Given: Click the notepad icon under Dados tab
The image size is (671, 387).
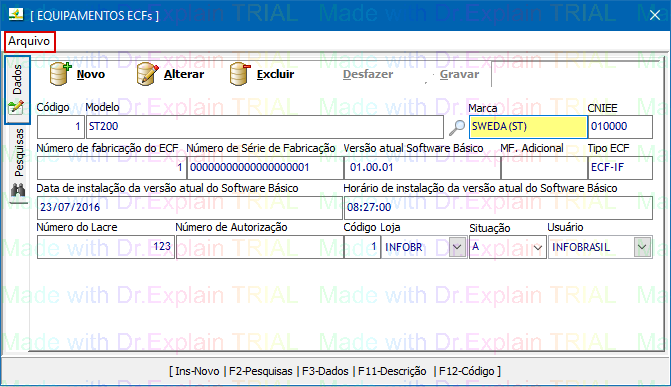Looking at the screenshot, I should click(16, 107).
